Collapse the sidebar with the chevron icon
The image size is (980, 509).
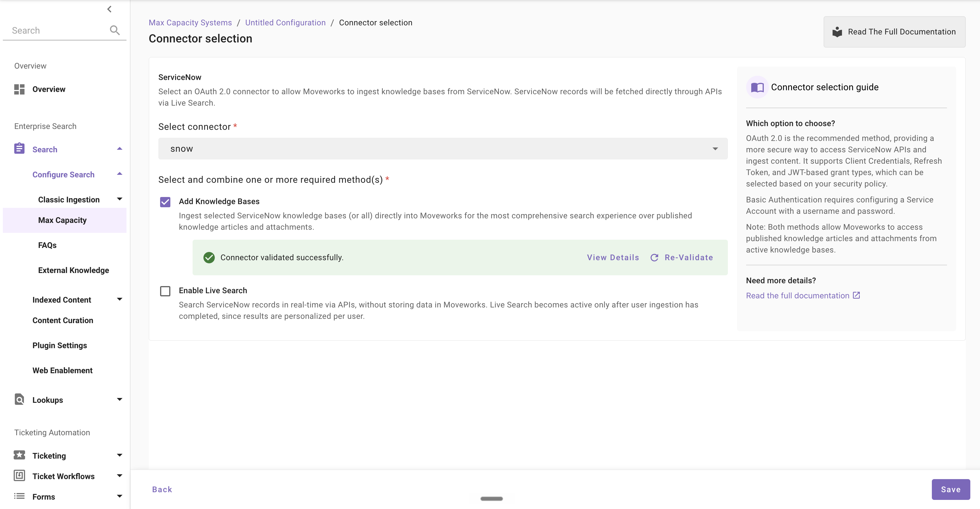109,9
